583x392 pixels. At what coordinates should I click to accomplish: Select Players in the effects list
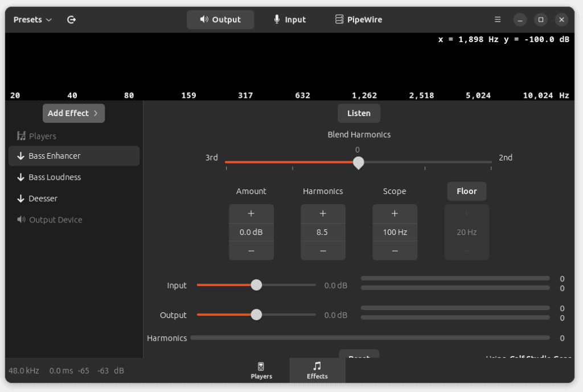74,137
